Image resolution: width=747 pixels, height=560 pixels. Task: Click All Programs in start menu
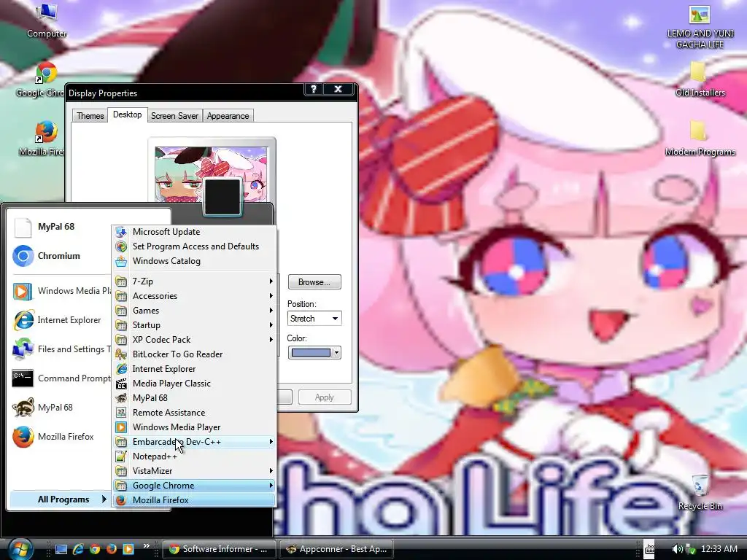pyautogui.click(x=61, y=499)
